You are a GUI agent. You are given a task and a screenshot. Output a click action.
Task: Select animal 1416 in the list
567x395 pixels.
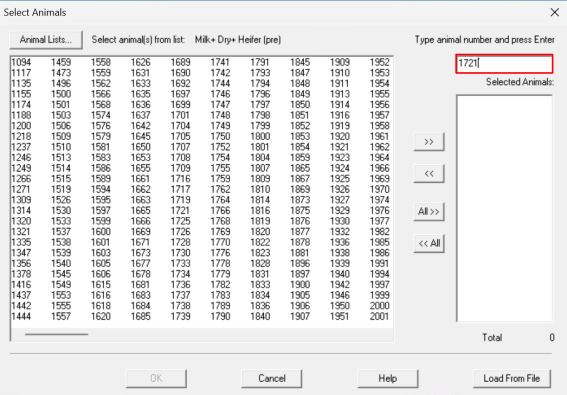point(21,285)
